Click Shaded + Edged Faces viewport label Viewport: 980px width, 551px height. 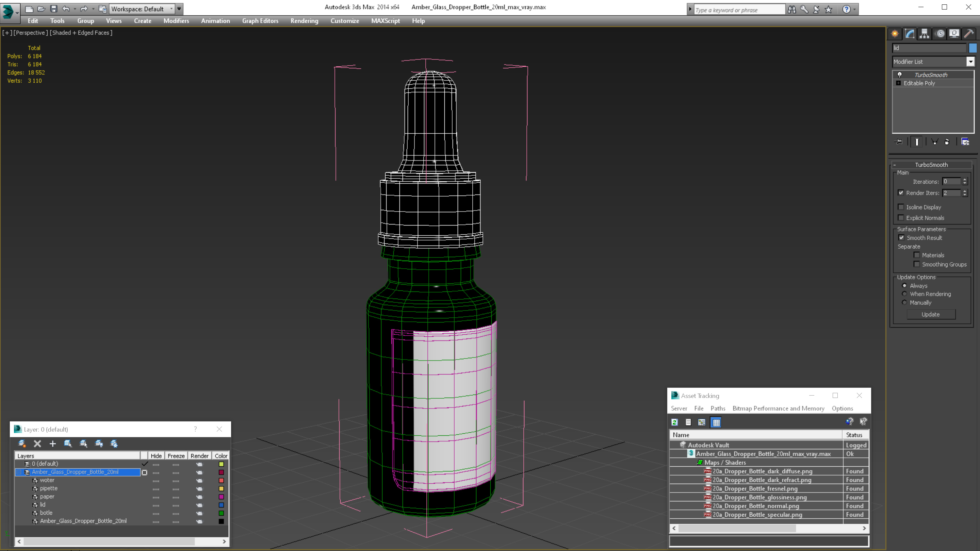click(81, 33)
